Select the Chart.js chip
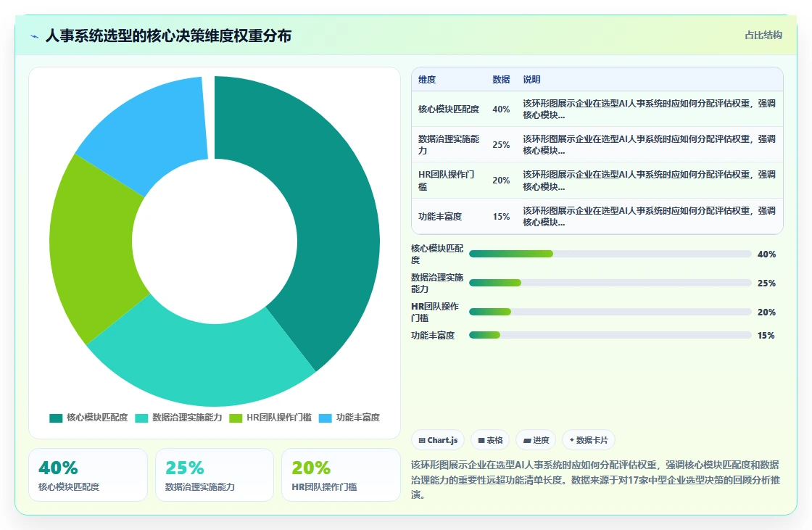This screenshot has height=530, width=812. 438,440
